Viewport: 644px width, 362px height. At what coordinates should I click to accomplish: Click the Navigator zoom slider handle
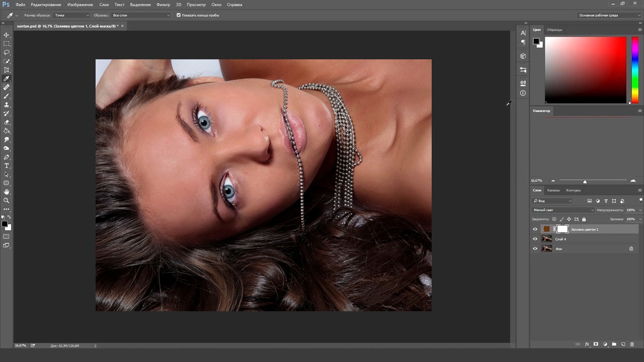click(585, 182)
